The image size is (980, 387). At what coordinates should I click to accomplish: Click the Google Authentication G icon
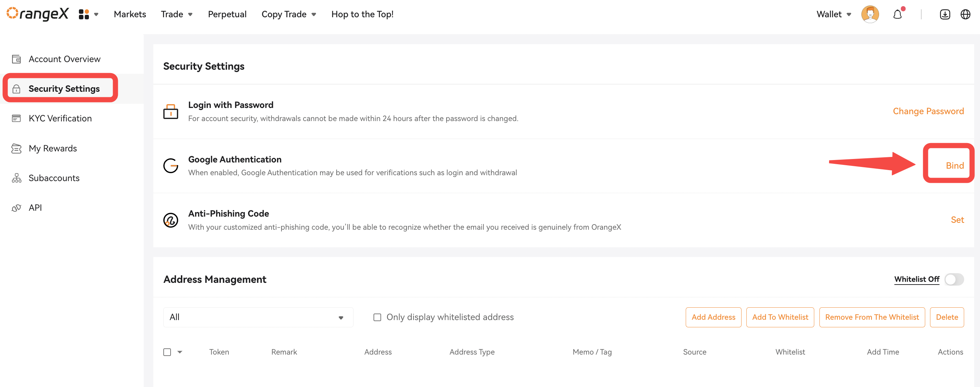171,166
